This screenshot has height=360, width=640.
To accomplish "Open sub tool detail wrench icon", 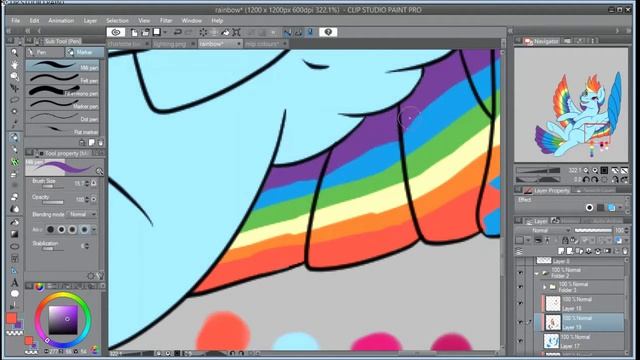I will pos(100,276).
